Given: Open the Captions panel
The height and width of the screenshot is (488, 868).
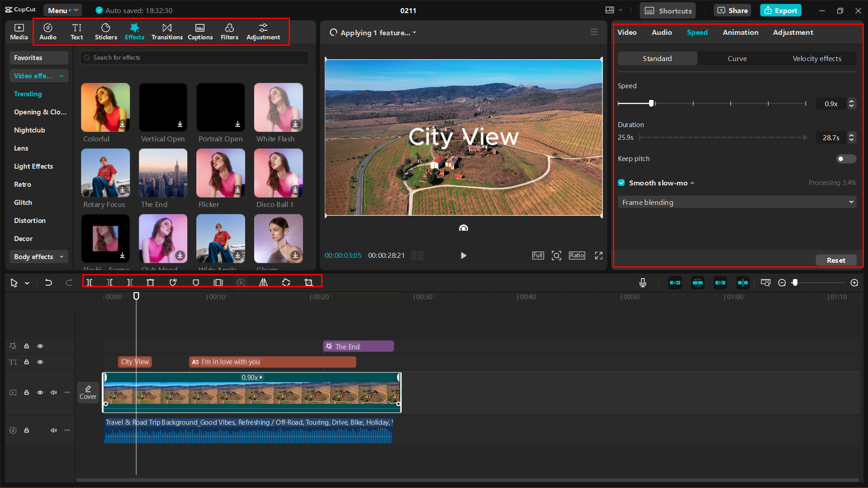Looking at the screenshot, I should [x=200, y=32].
